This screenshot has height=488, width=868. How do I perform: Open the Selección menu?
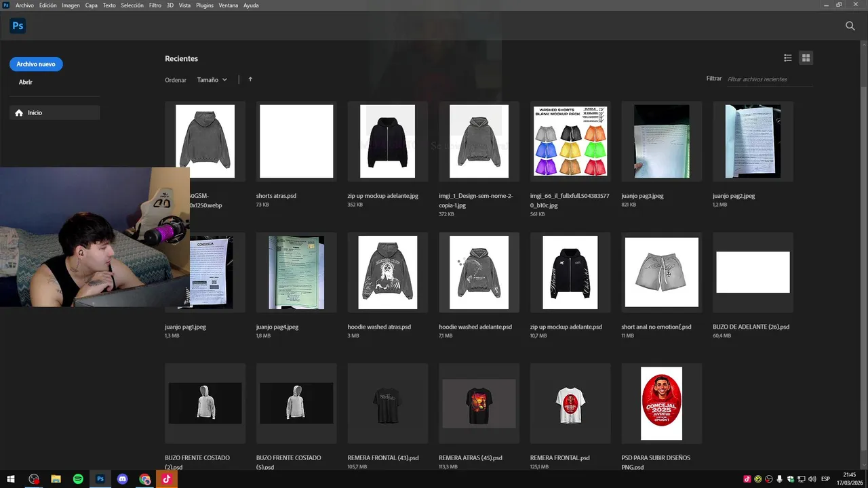pyautogui.click(x=132, y=5)
